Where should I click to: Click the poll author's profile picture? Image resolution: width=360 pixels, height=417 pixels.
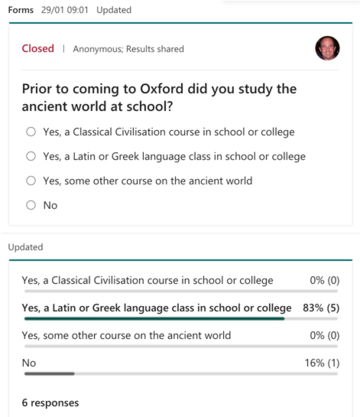[327, 48]
